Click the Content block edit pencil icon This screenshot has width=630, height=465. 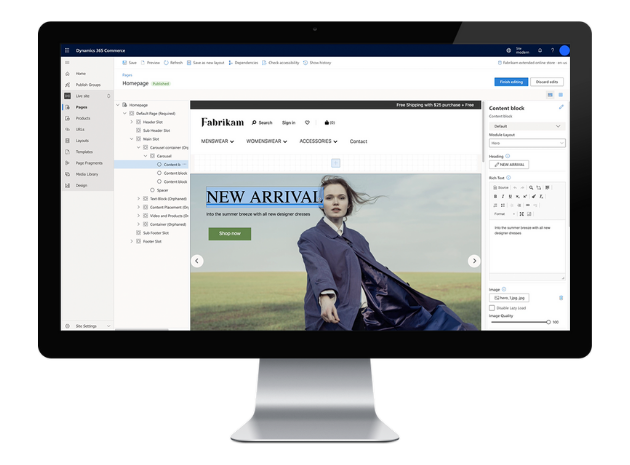click(561, 107)
